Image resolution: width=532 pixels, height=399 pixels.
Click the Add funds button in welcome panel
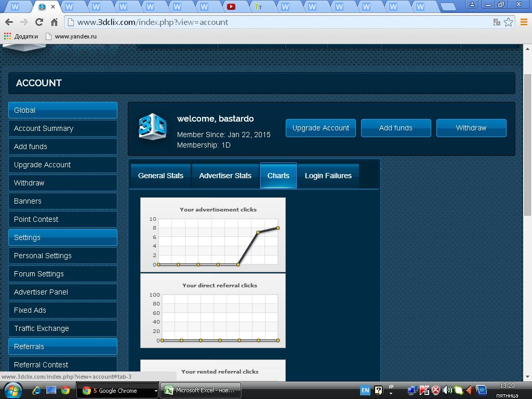coord(396,128)
